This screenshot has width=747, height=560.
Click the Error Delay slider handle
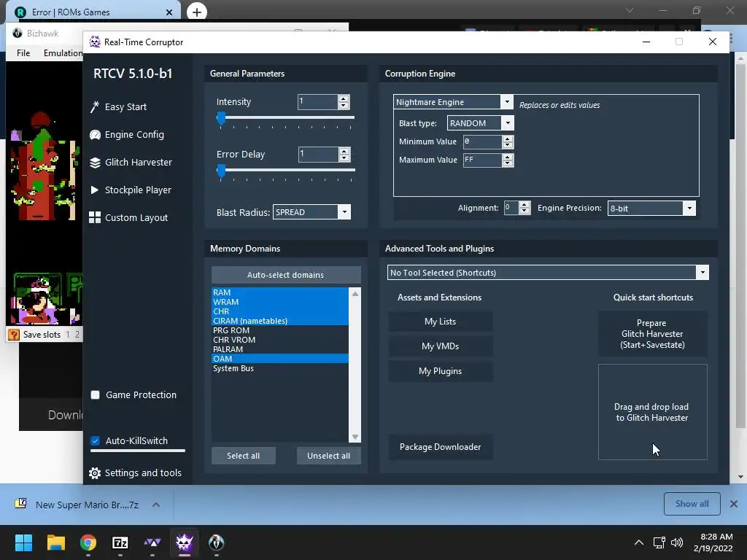click(x=221, y=170)
